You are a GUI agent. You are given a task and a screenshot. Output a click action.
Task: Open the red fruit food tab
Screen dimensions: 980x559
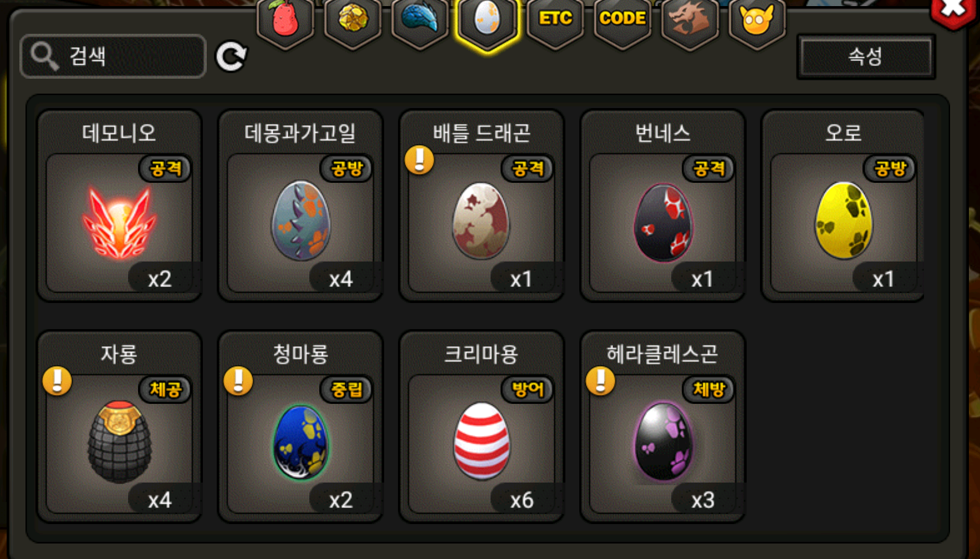pyautogui.click(x=285, y=22)
